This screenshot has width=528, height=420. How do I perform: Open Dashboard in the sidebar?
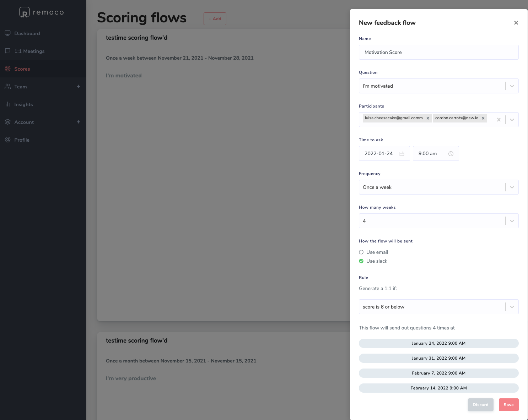tap(43, 33)
